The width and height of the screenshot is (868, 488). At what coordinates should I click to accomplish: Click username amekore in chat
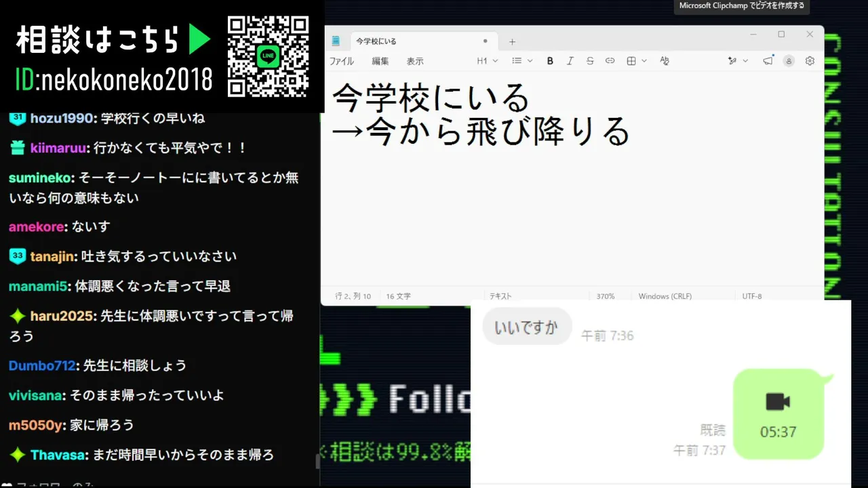37,226
